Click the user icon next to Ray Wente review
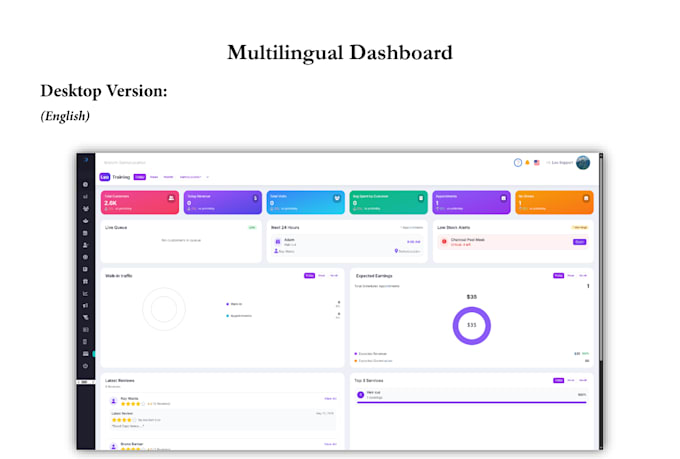This screenshot has width=680, height=459. point(114,401)
